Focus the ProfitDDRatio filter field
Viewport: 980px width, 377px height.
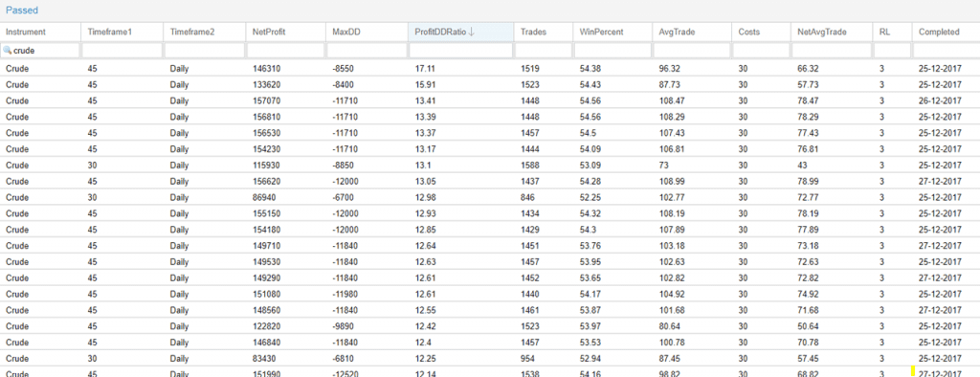point(460,51)
